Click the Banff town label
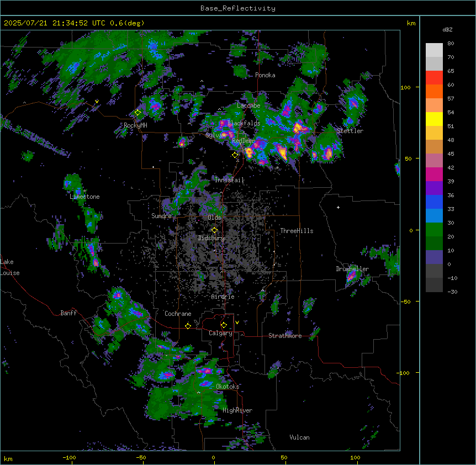 coord(68,313)
